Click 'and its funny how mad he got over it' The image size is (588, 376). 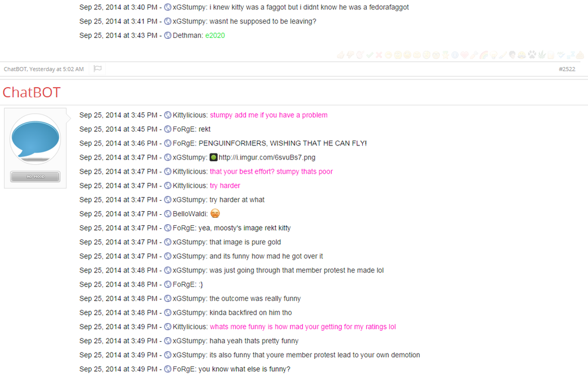(x=266, y=257)
